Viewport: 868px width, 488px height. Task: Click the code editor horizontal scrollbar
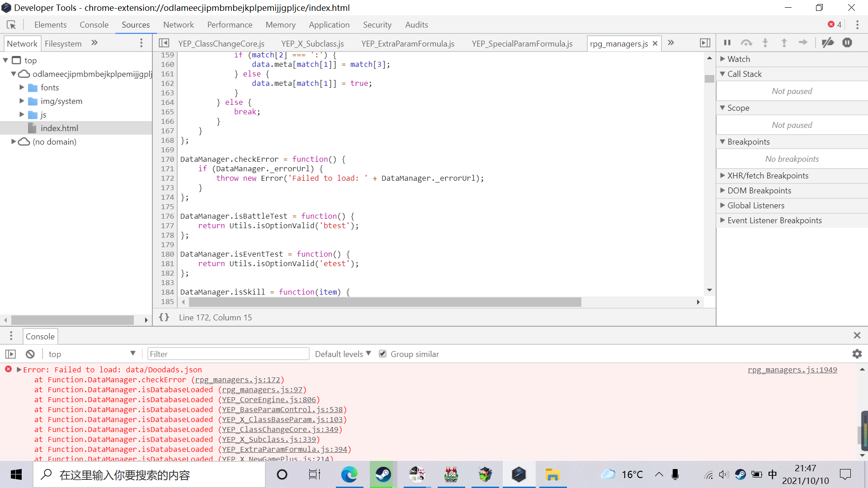click(x=385, y=302)
